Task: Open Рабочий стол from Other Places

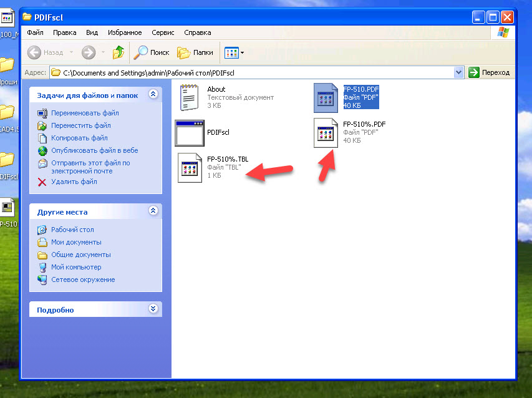Action: tap(72, 230)
